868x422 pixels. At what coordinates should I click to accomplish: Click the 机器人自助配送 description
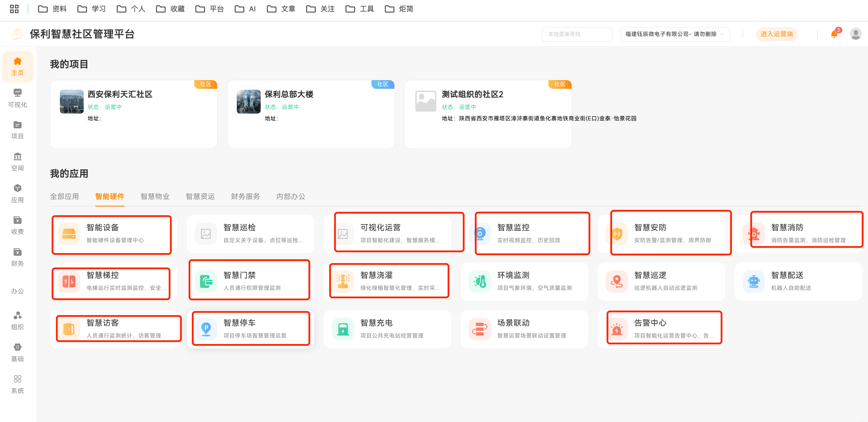791,288
